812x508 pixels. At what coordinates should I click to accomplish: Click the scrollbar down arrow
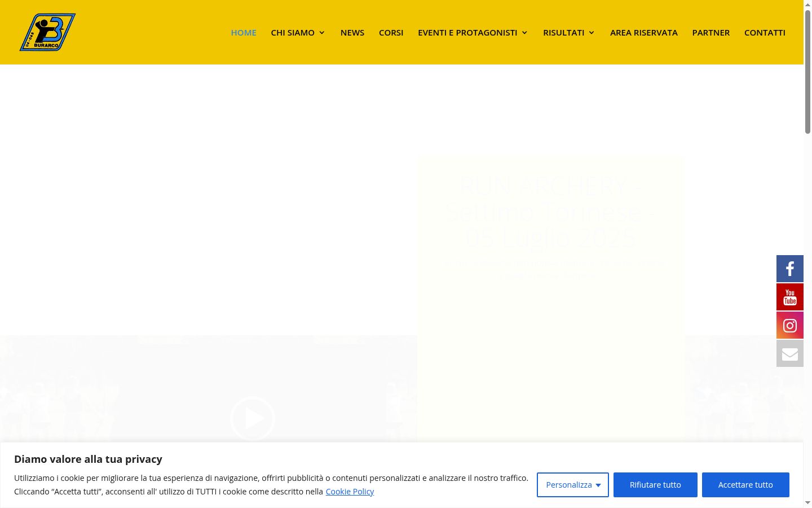(x=807, y=503)
